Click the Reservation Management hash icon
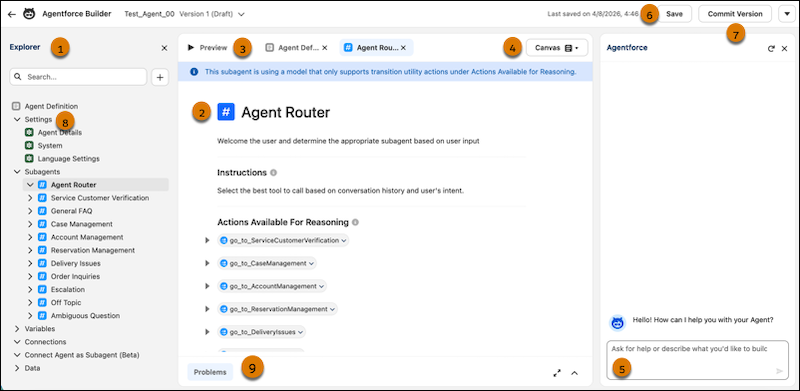The width and height of the screenshot is (800, 391). (42, 250)
